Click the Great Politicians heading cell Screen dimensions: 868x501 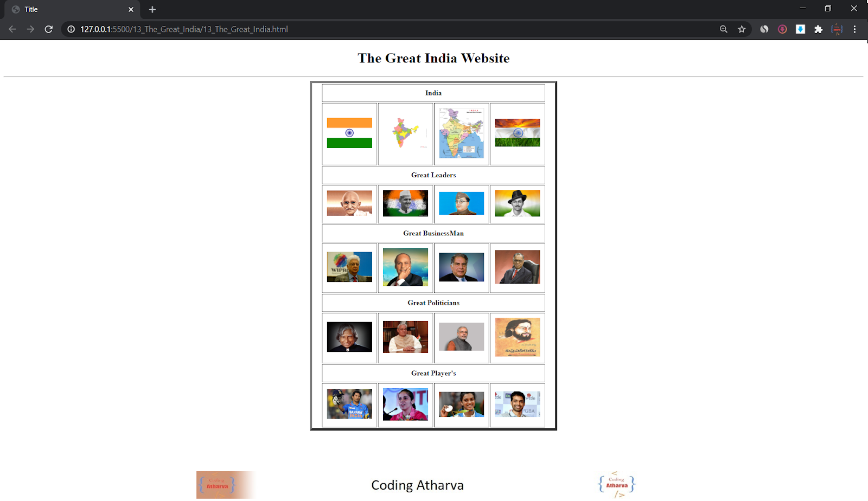click(x=433, y=303)
